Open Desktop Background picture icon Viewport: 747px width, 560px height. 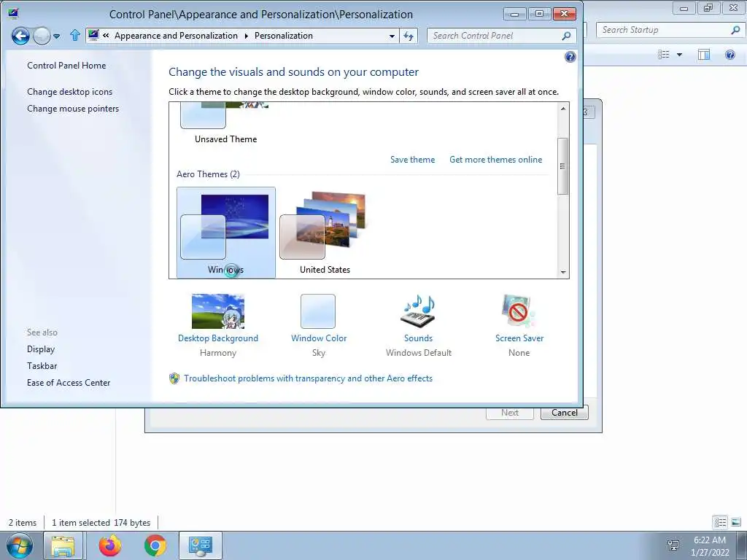coord(217,311)
